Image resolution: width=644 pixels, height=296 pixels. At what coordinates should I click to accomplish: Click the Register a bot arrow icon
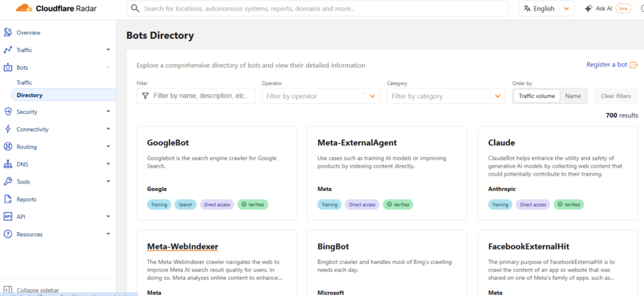[633, 65]
